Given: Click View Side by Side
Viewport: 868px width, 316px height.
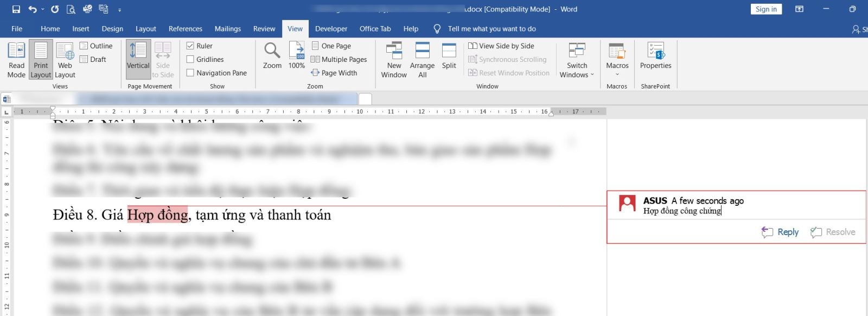Looking at the screenshot, I should click(x=501, y=46).
